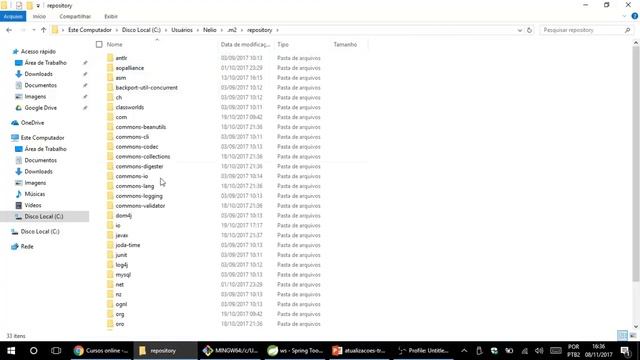Click Usuários in the address path
Viewport: 640px width, 360px height.
click(x=182, y=30)
